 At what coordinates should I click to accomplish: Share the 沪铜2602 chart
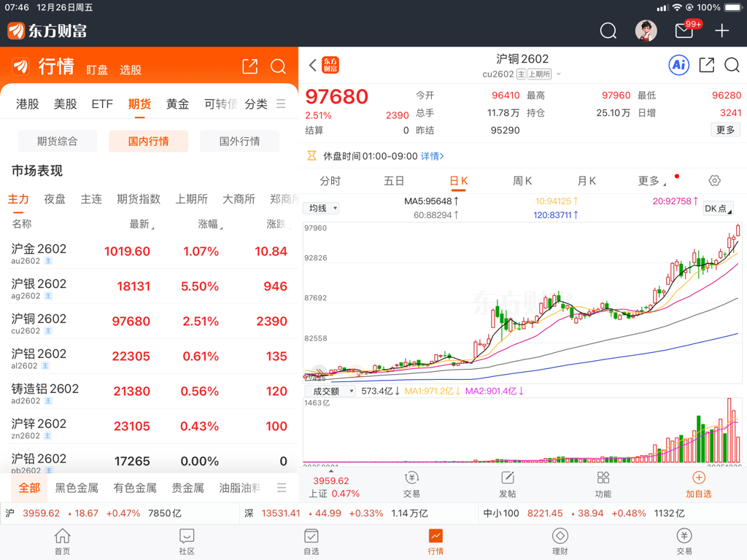tap(706, 65)
